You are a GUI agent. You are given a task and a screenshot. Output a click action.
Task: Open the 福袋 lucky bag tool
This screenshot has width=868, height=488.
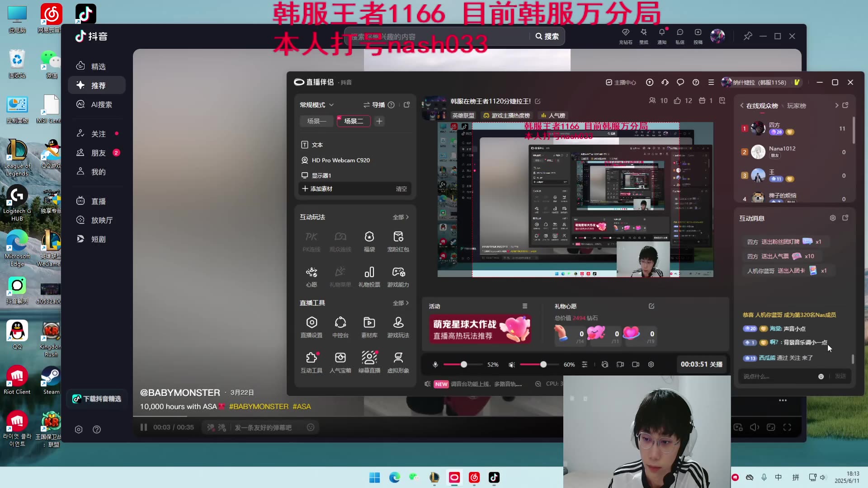click(x=369, y=241)
